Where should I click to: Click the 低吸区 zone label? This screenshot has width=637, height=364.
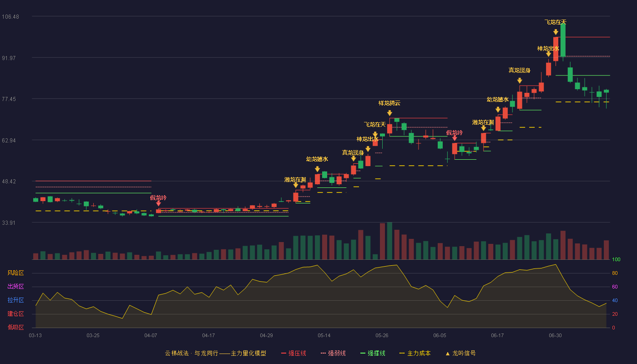click(15, 327)
